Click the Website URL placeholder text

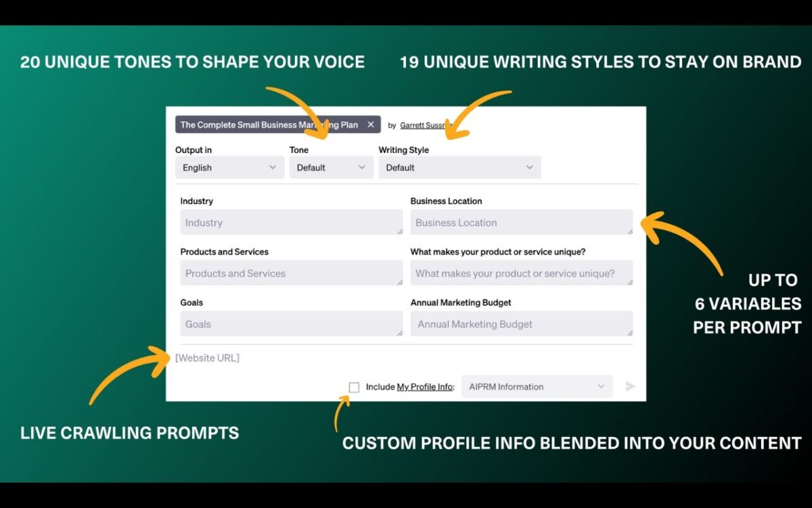click(x=207, y=358)
